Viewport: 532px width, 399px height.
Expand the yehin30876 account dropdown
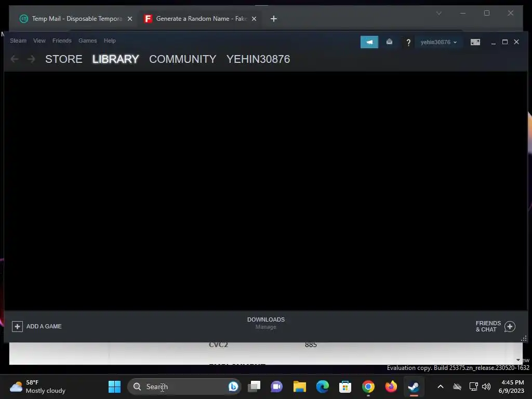(438, 42)
